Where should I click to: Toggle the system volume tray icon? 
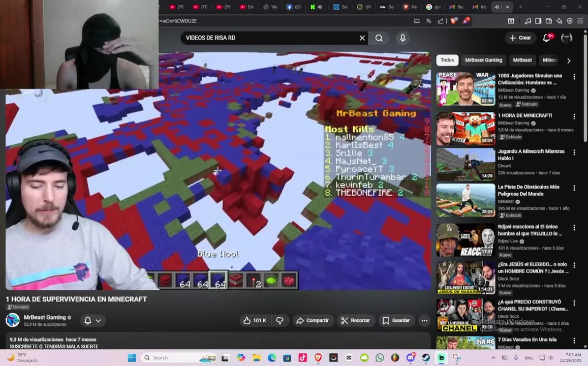click(x=550, y=357)
